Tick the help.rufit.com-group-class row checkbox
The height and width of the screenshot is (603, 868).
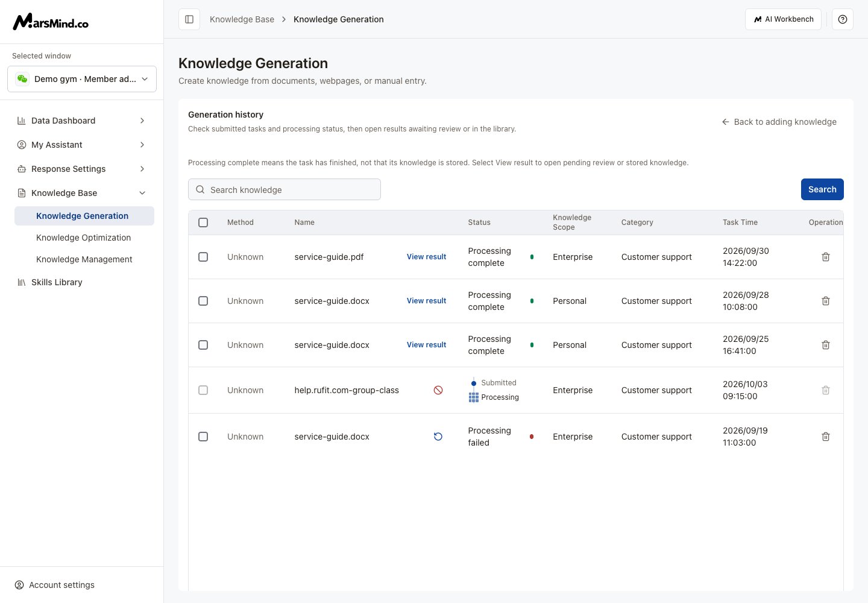coord(203,390)
